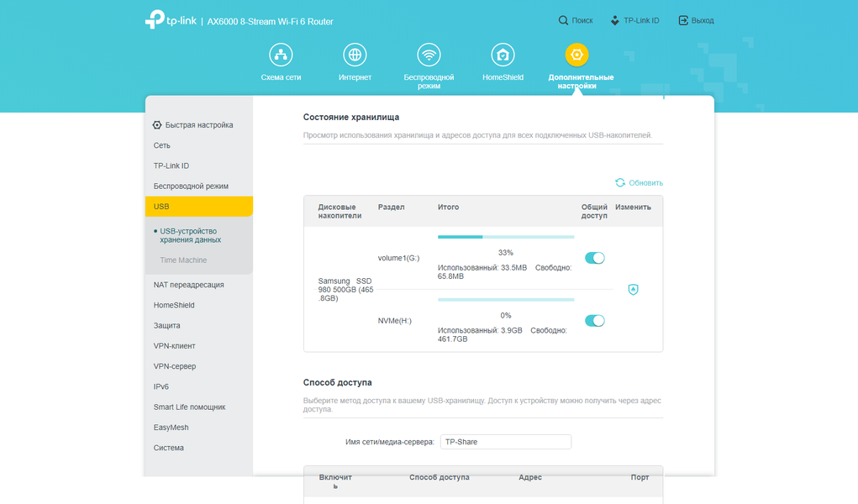Click the safely remove icon for Samsung SSD
This screenshot has width=858, height=504.
pyautogui.click(x=633, y=290)
